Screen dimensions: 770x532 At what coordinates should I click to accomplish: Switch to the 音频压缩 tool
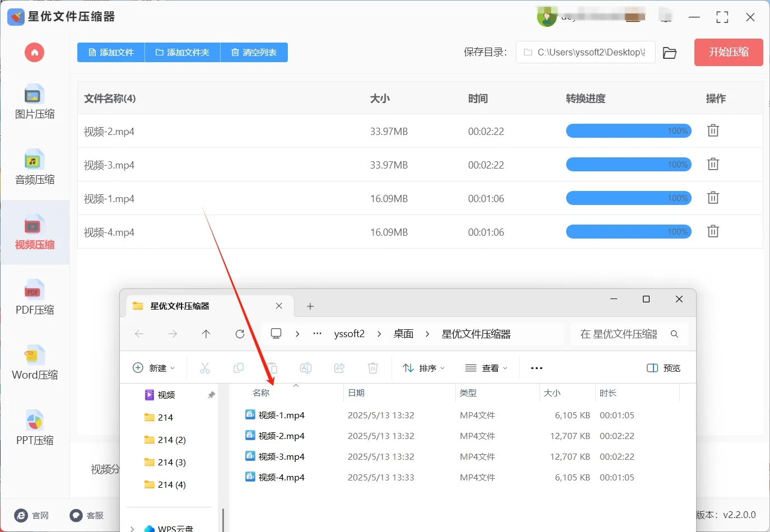tap(34, 168)
